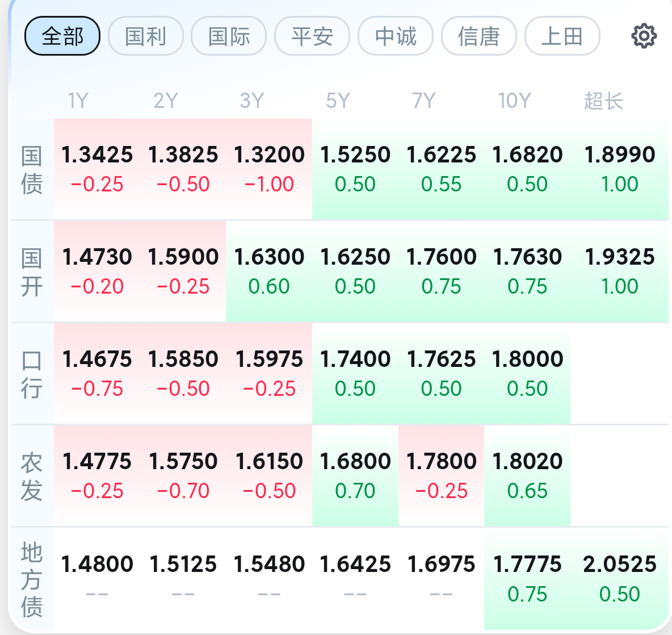Select the 地方债 row label

click(x=32, y=579)
